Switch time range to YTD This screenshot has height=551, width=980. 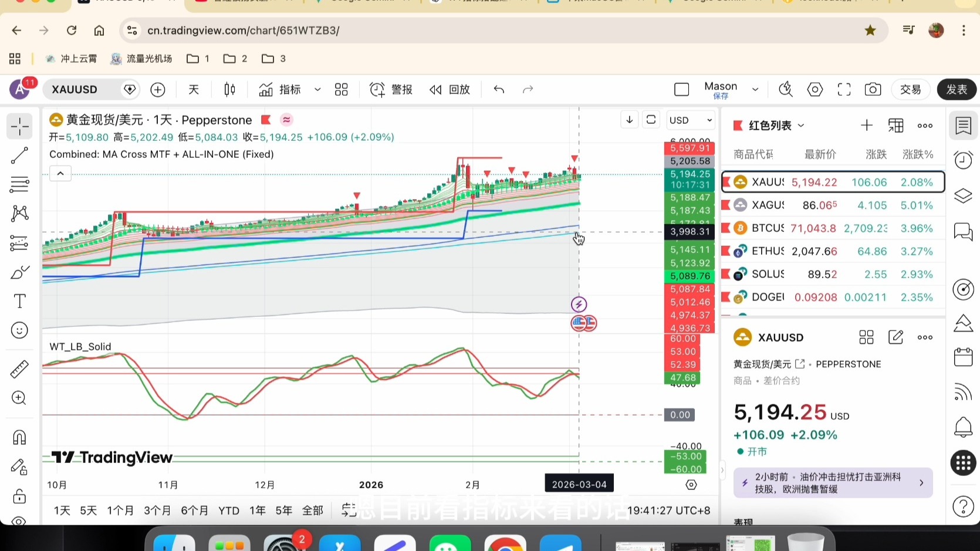tap(229, 511)
